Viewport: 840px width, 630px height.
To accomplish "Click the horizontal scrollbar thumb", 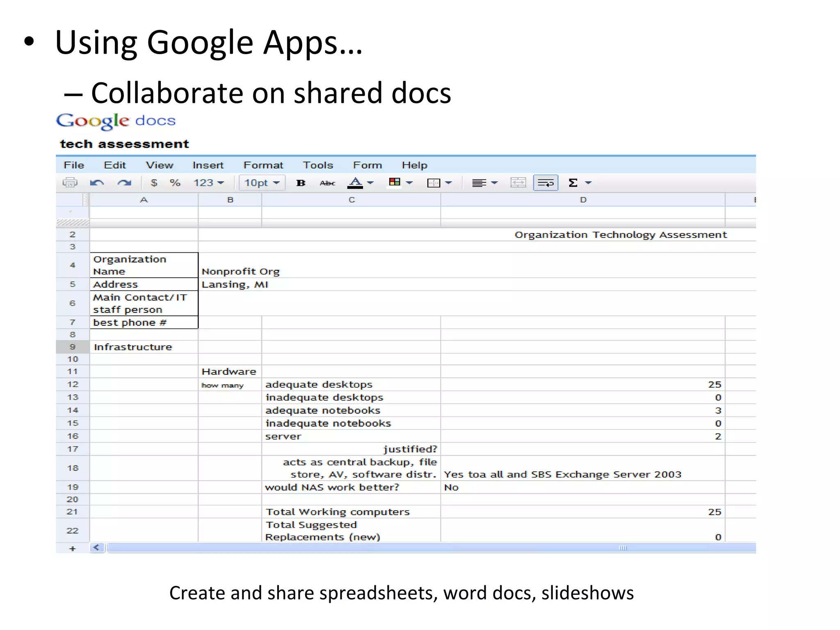I will click(431, 548).
